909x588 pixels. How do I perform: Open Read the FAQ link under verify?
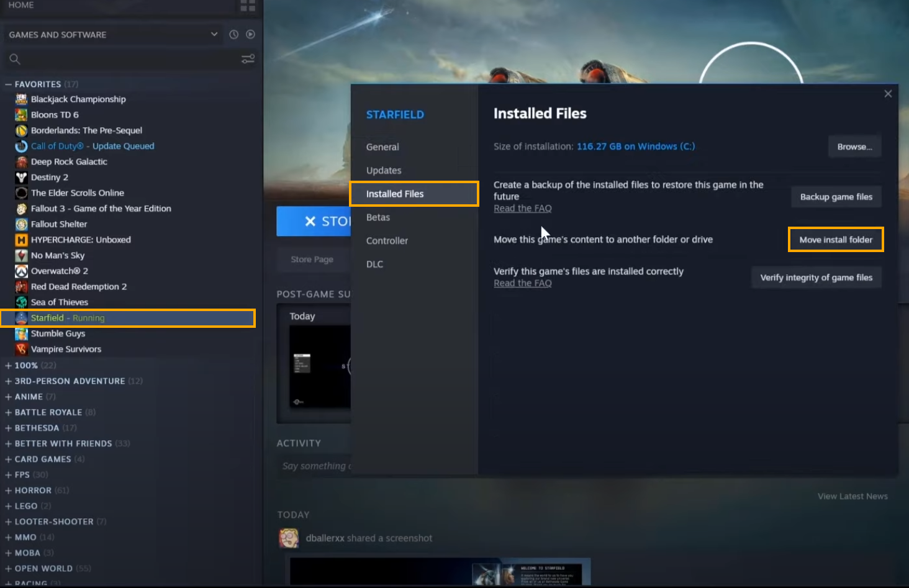pyautogui.click(x=523, y=284)
